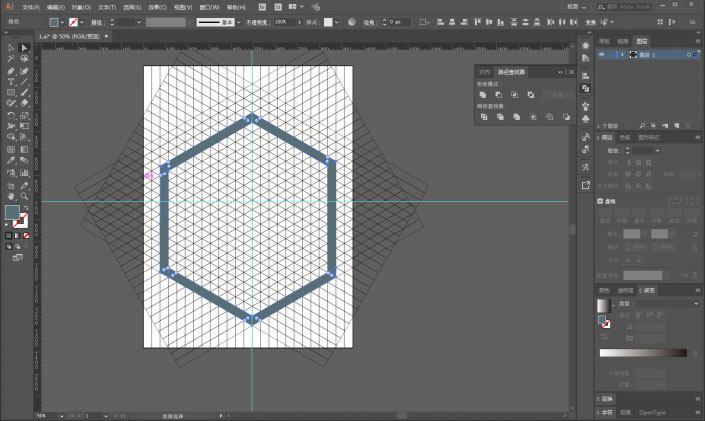The width and height of the screenshot is (705, 421).
Task: Swap fill and stroke arrows in toolbox
Action: pyautogui.click(x=26, y=208)
